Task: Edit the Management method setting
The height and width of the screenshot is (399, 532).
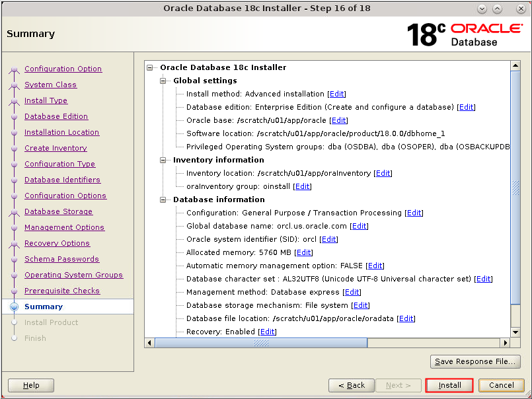Action: pos(352,293)
